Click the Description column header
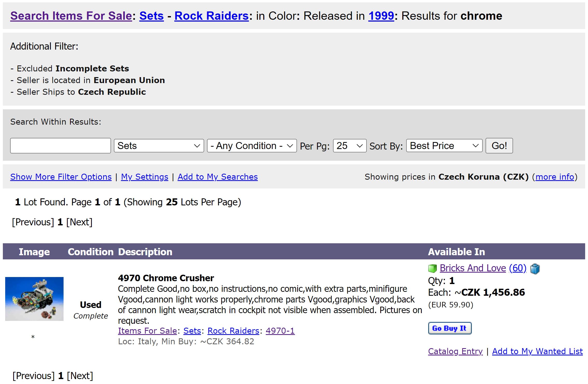Viewport: 588px width, 384px height. (145, 252)
